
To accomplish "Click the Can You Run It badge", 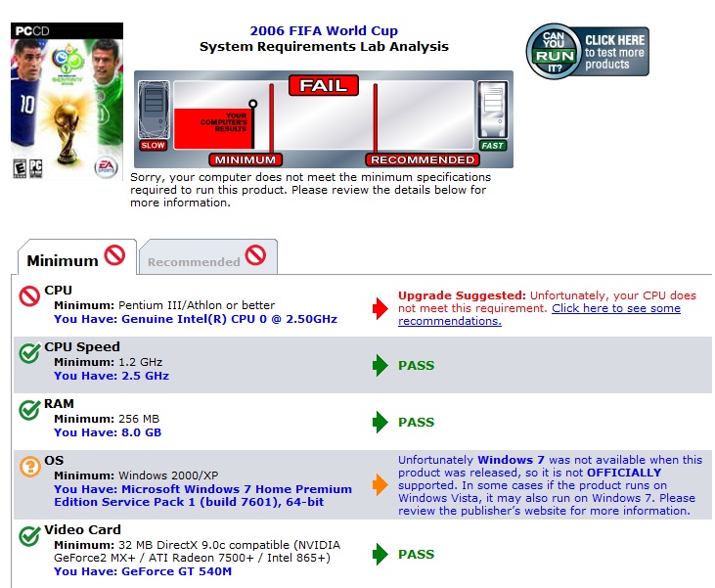I will [x=587, y=51].
